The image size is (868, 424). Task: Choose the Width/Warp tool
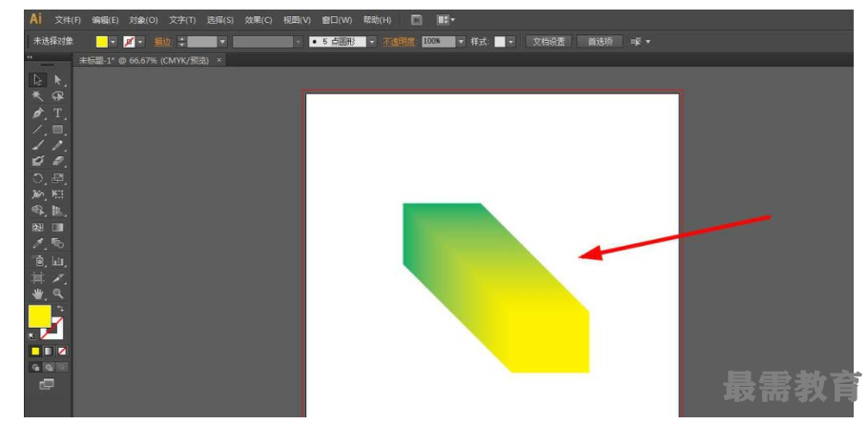(37, 194)
